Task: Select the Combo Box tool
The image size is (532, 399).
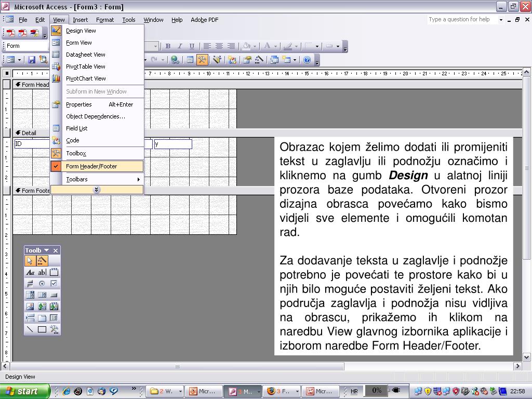Action: [30, 295]
